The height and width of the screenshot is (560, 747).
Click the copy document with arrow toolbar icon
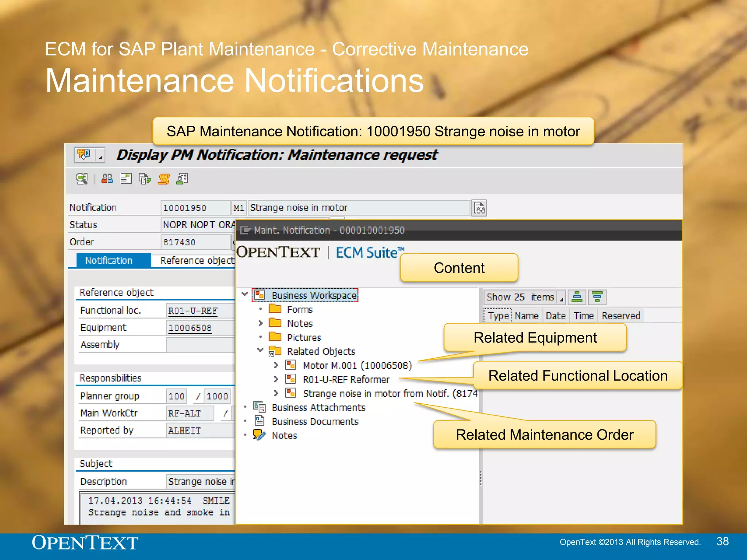(145, 179)
